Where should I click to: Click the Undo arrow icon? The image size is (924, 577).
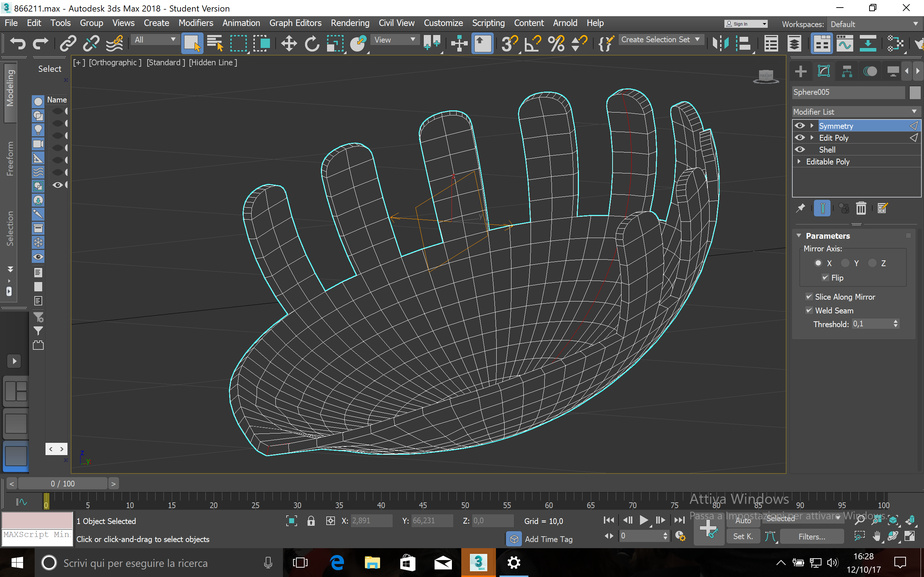point(17,43)
